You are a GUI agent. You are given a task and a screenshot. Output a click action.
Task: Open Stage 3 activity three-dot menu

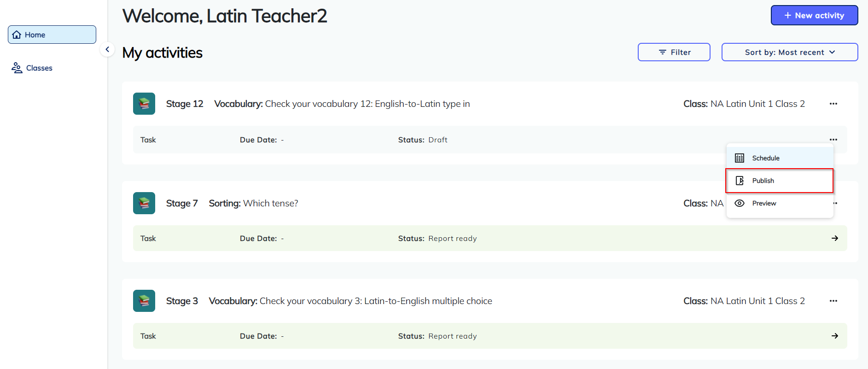pyautogui.click(x=833, y=301)
